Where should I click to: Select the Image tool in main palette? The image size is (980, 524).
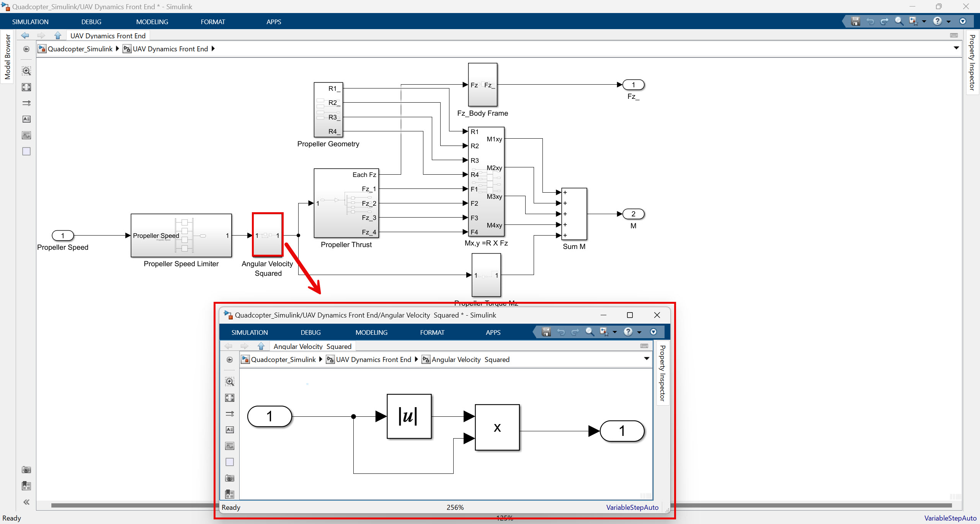click(26, 135)
